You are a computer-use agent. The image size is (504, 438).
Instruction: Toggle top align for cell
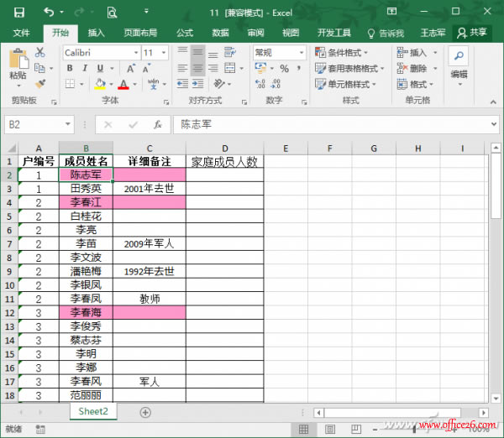[x=182, y=51]
